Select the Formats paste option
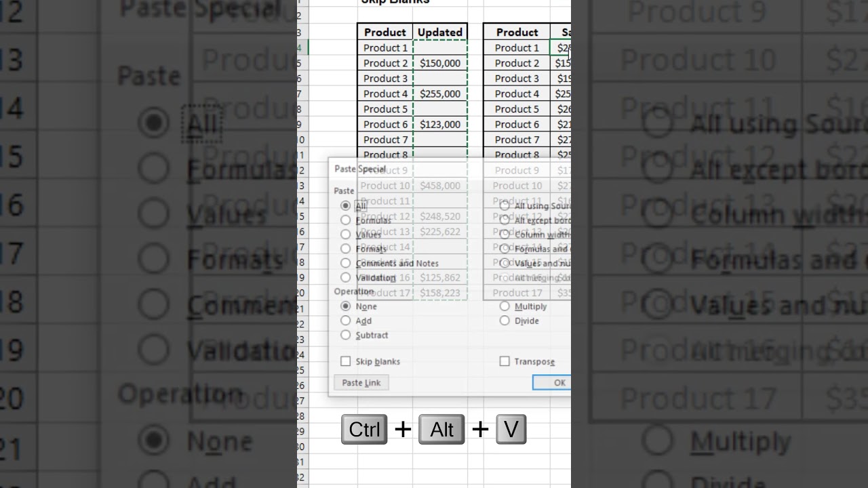Screen dimensions: 868x488 (x=346, y=249)
